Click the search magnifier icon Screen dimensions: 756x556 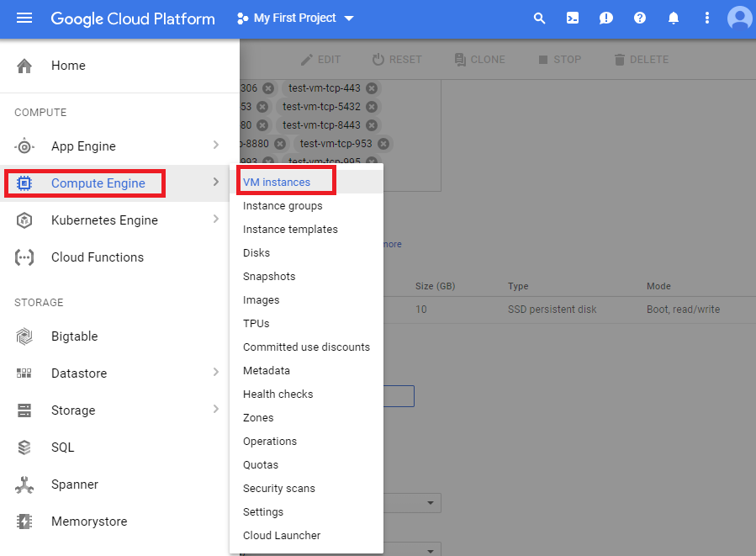coord(540,18)
